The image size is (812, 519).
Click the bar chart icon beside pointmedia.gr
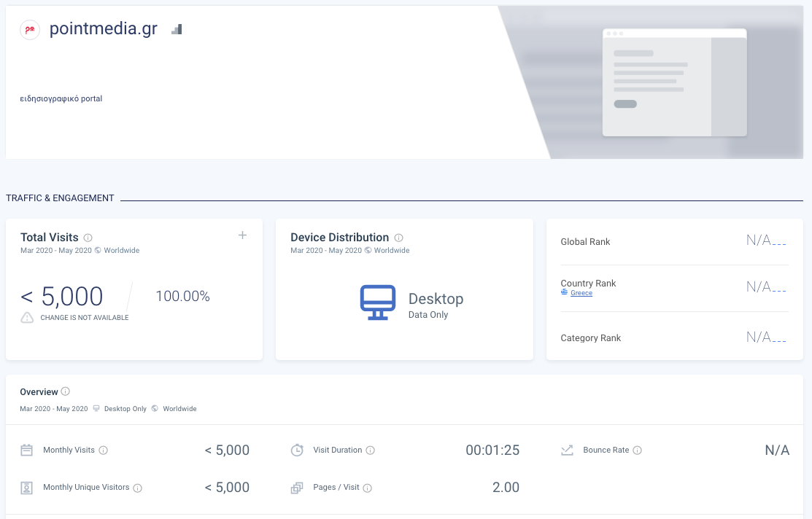pos(177,29)
